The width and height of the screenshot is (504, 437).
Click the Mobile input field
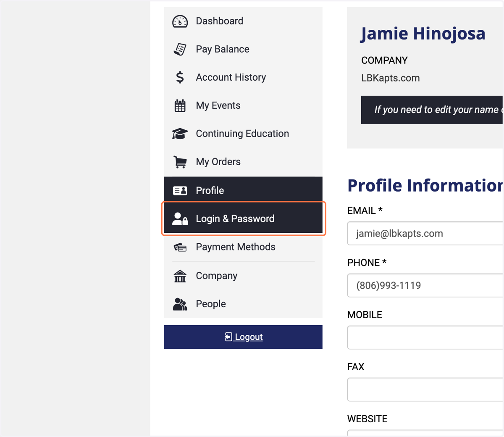[425, 337]
